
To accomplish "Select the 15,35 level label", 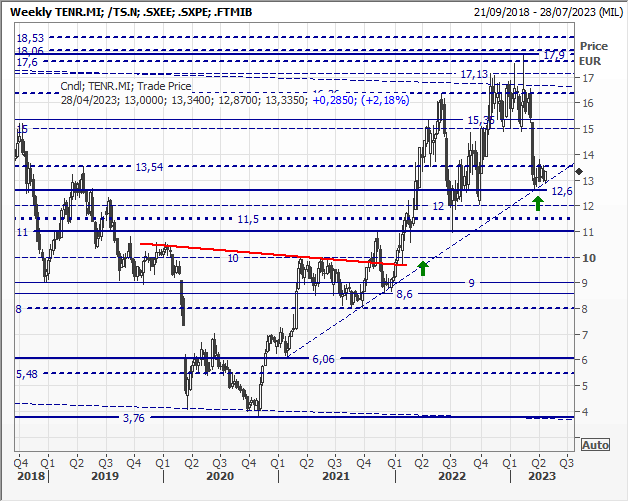I will (482, 120).
